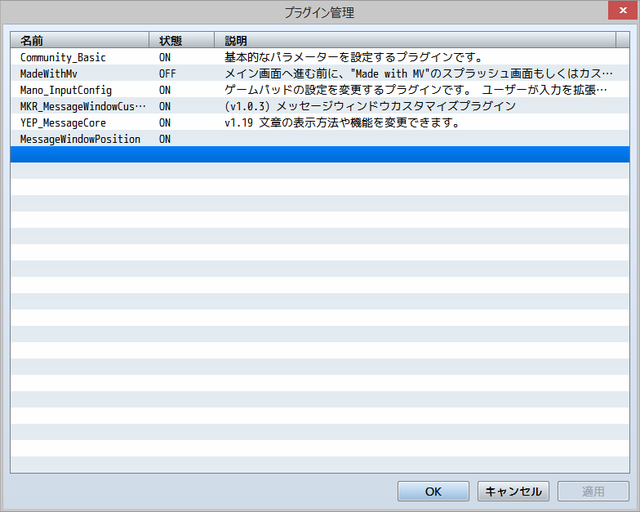Image resolution: width=640 pixels, height=512 pixels.
Task: Click the ON status of YEP_MessageCore
Action: 165,122
